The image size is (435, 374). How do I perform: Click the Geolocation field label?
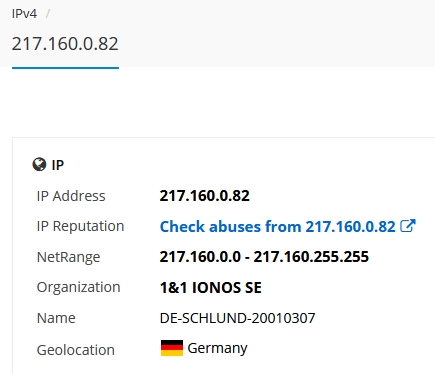pos(76,350)
